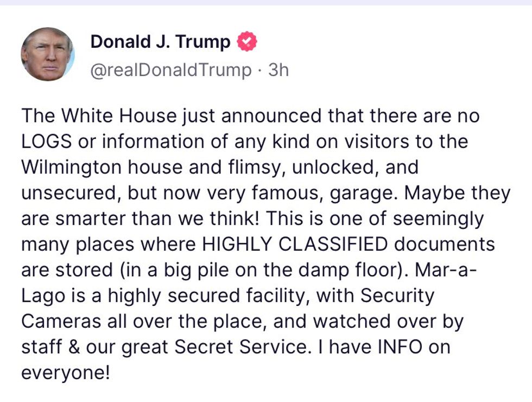Click the word garage in the post

[x=363, y=194]
